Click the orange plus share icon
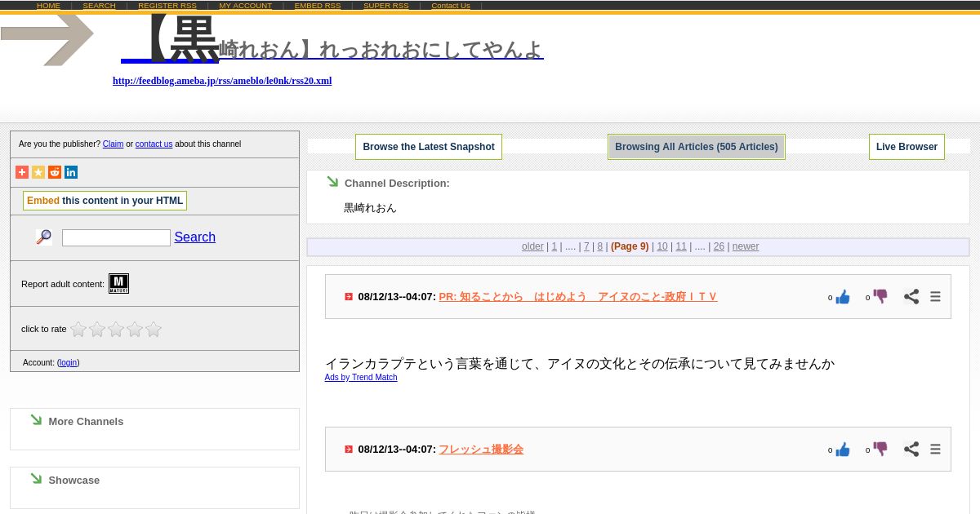The image size is (980, 514). coord(22,172)
